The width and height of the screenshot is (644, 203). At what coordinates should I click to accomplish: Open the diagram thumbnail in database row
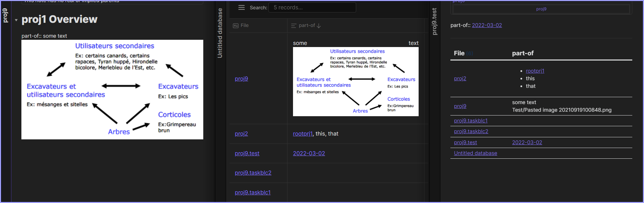[356, 82]
